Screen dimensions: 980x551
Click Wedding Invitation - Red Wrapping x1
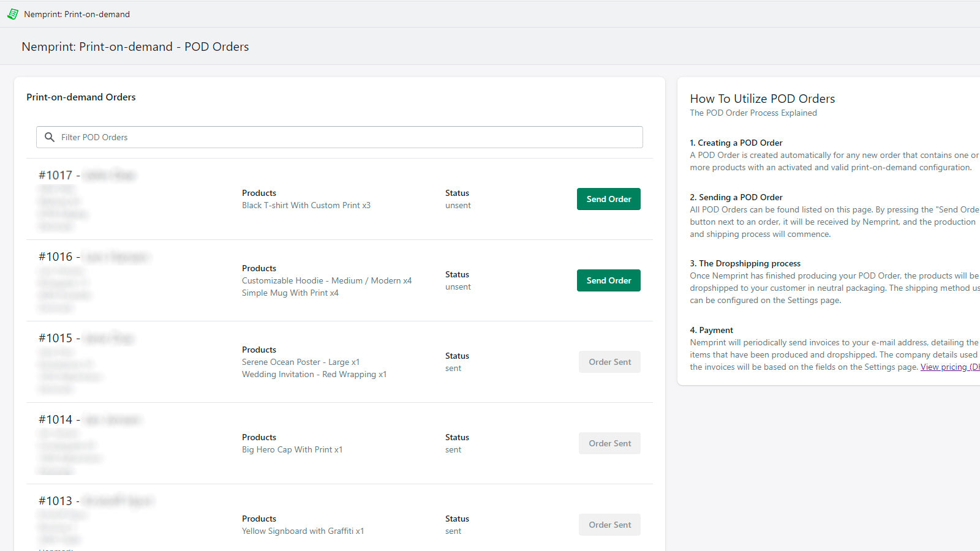[x=314, y=374]
